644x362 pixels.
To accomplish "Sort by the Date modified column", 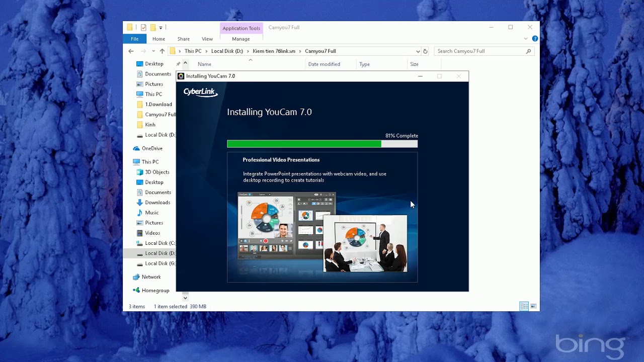I will (x=324, y=64).
